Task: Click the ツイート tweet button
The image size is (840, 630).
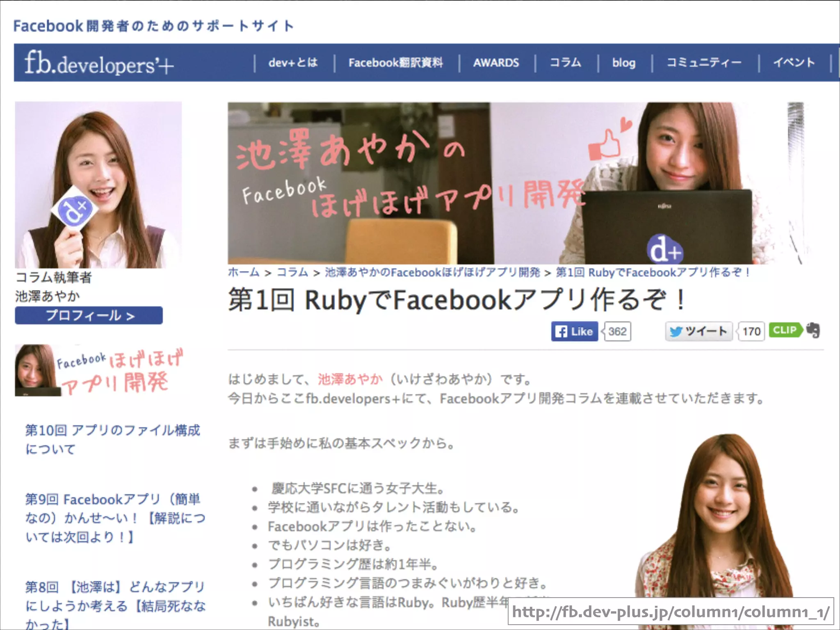Action: [x=699, y=331]
